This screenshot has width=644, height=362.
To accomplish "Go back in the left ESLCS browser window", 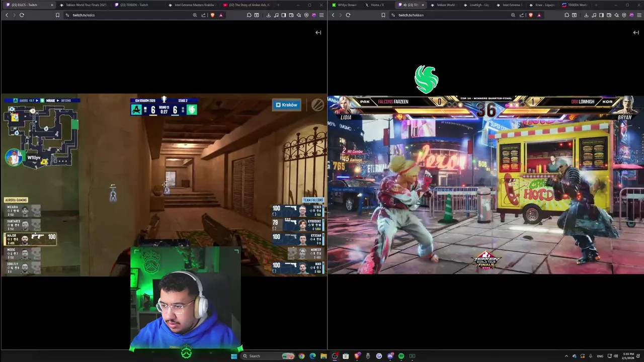I will click(7, 15).
